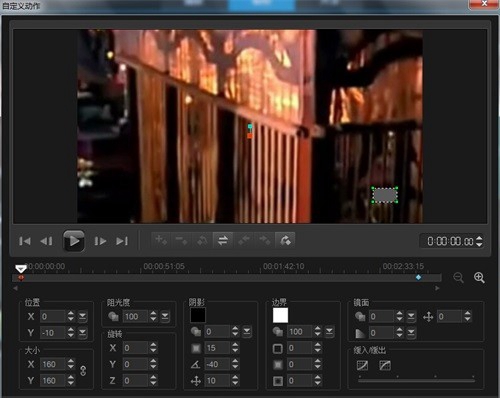Open the mirror fade slider dropdown
The height and width of the screenshot is (398, 500).
click(x=411, y=333)
